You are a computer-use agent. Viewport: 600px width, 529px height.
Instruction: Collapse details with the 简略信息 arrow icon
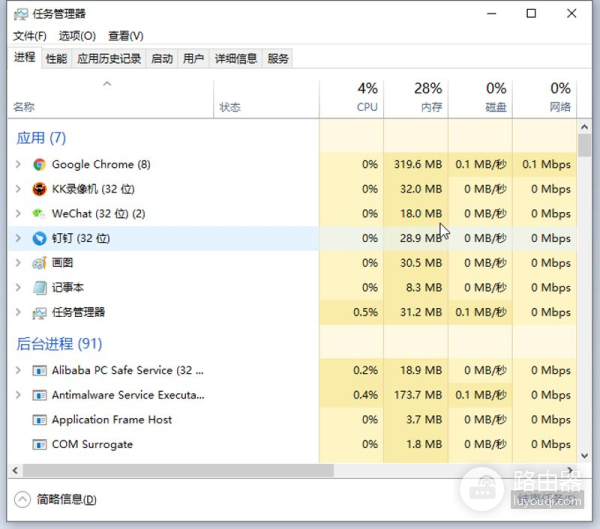pyautogui.click(x=22, y=500)
